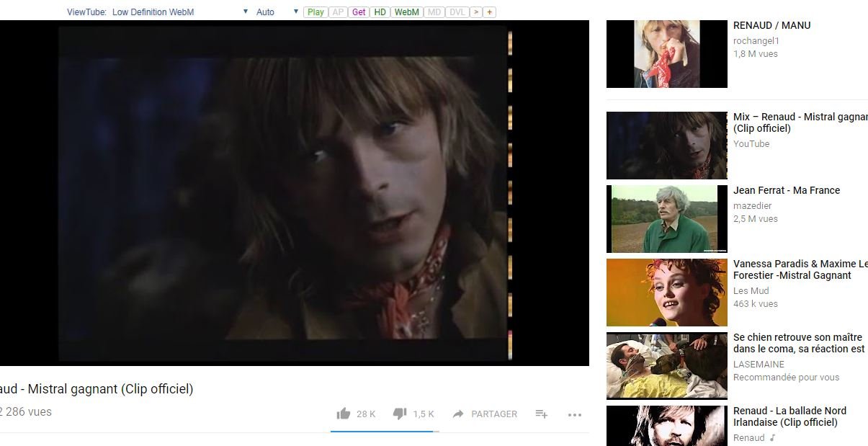Open the RENAUD / MANU video thumbnail
The height and width of the screenshot is (446, 868).
[x=667, y=54]
